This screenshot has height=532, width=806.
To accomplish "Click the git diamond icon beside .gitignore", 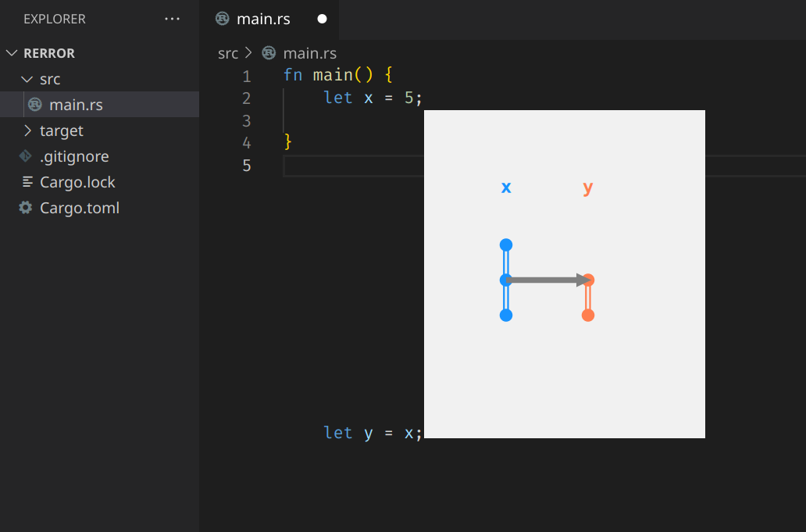I will coord(23,155).
